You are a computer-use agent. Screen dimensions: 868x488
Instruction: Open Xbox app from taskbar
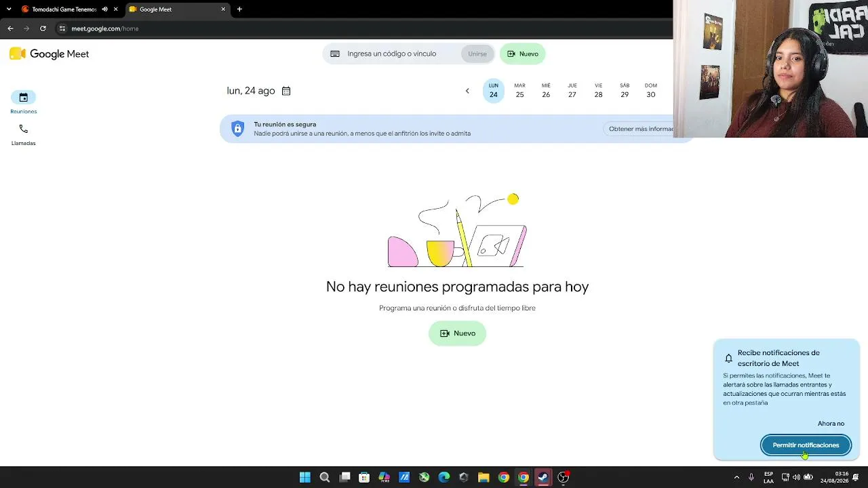click(424, 477)
